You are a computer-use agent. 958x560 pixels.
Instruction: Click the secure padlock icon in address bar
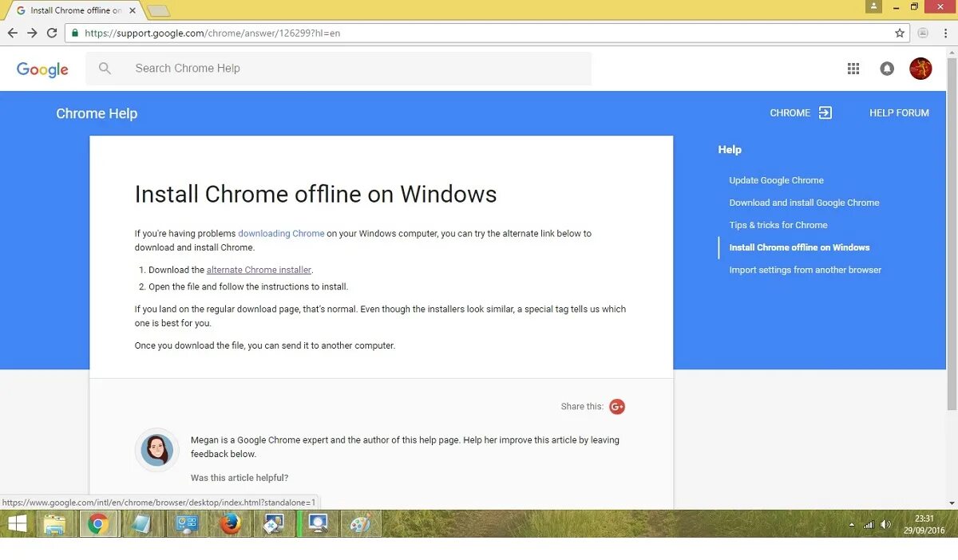coord(74,34)
